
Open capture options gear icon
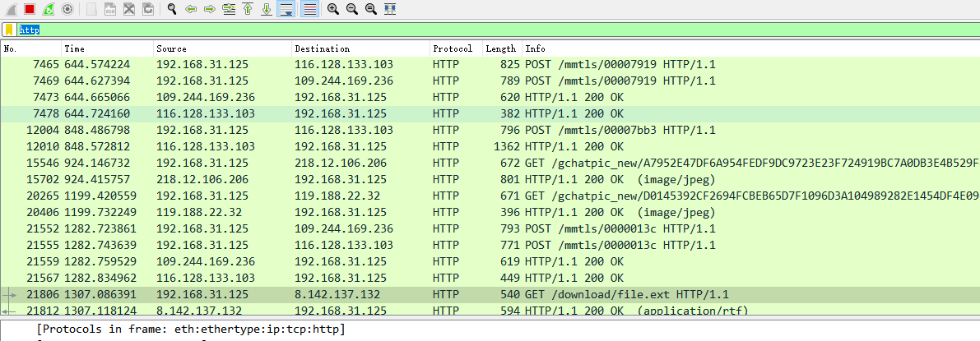(x=67, y=9)
